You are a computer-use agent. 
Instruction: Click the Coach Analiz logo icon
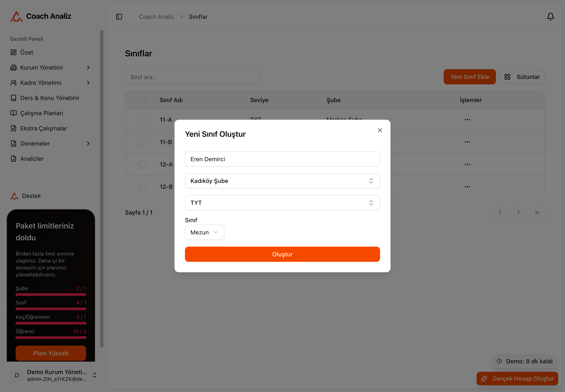click(16, 16)
